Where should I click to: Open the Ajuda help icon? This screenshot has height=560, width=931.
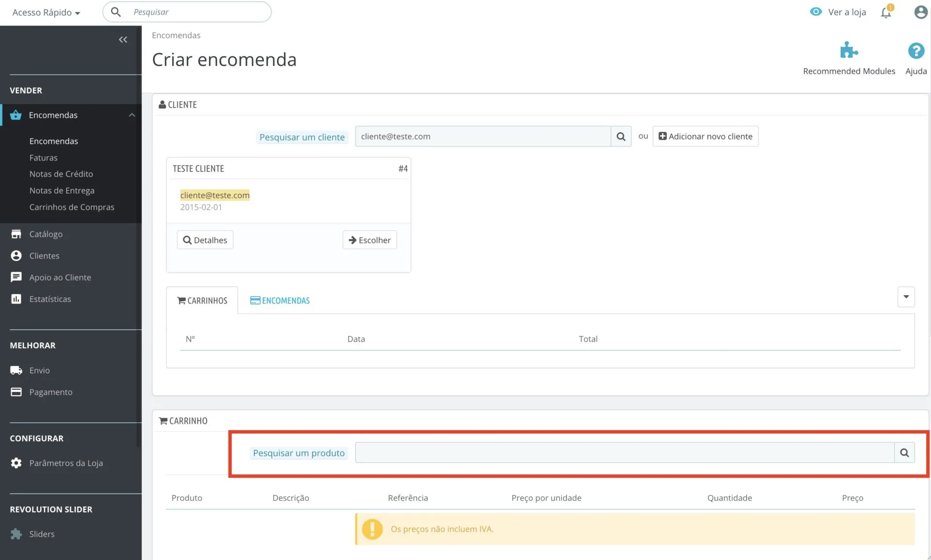click(x=915, y=50)
